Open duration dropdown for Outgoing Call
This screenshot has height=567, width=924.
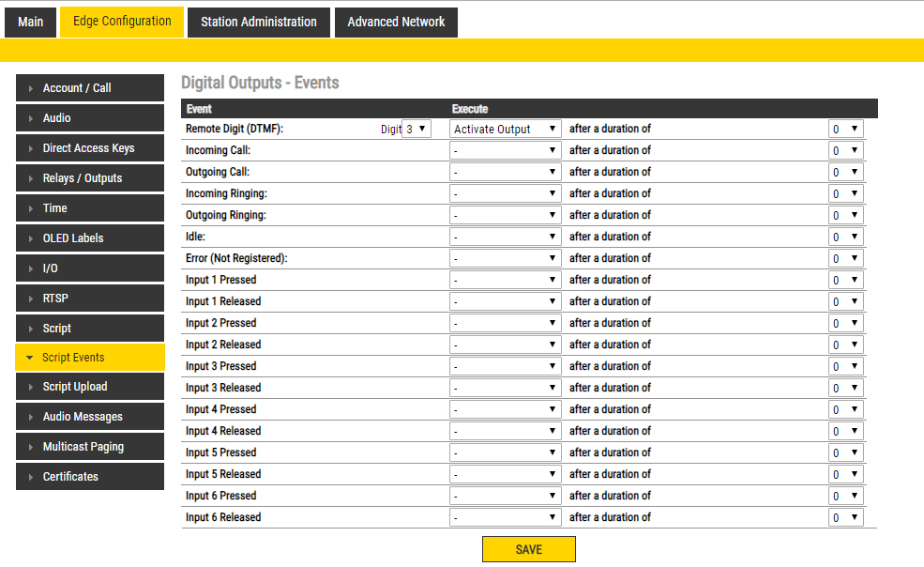click(x=845, y=173)
